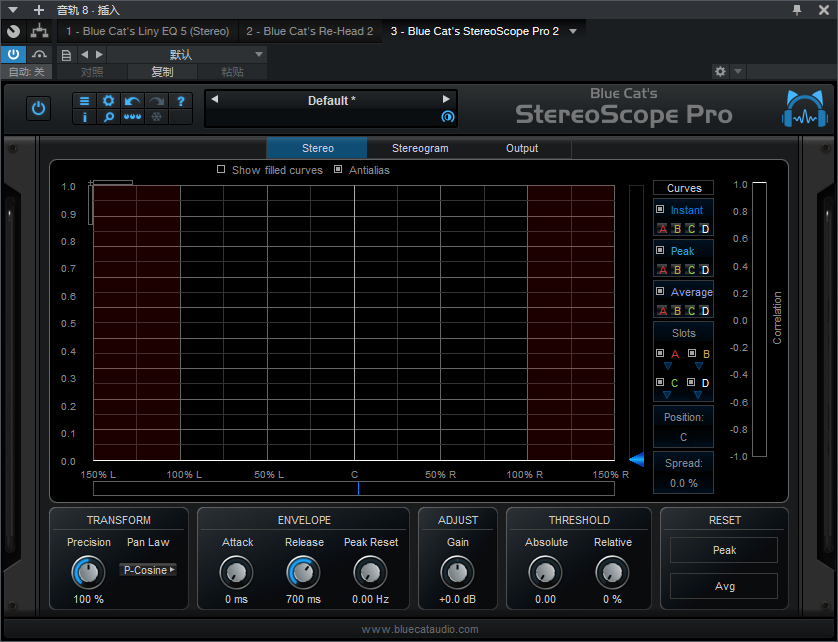Click the Peak reset button
The image size is (838, 642).
(724, 550)
